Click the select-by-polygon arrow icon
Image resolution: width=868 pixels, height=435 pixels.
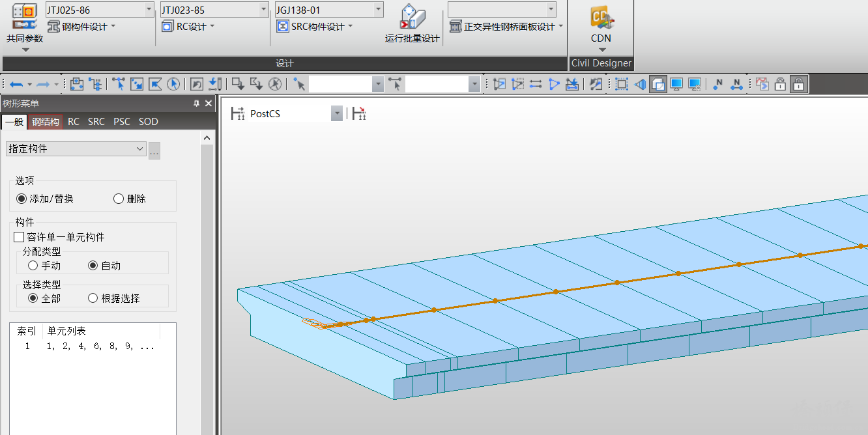point(155,84)
